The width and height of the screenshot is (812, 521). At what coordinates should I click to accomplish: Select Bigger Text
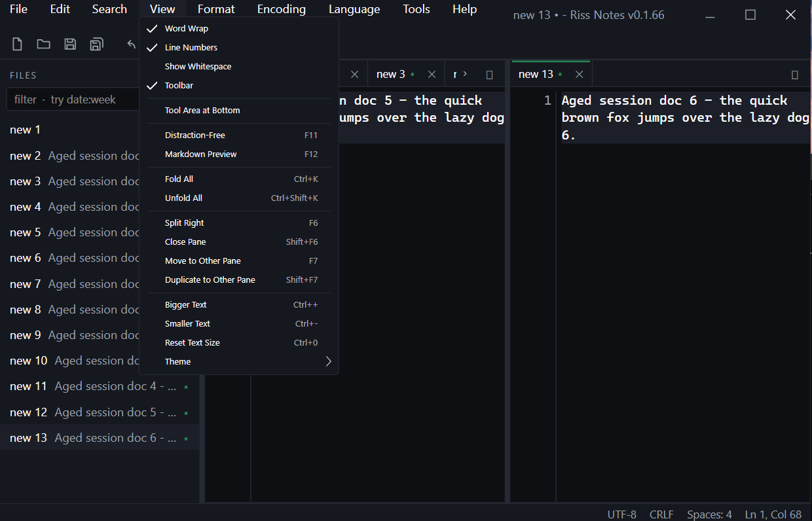pyautogui.click(x=239, y=305)
